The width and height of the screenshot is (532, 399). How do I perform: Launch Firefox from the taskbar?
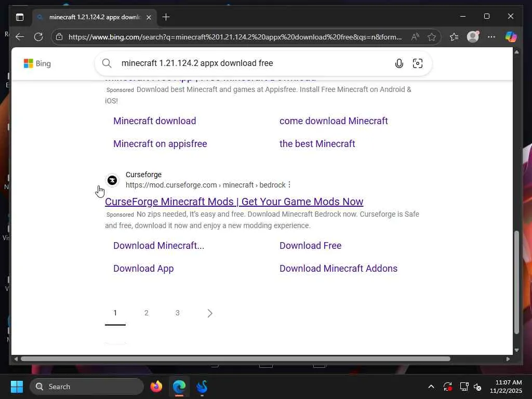[156, 387]
